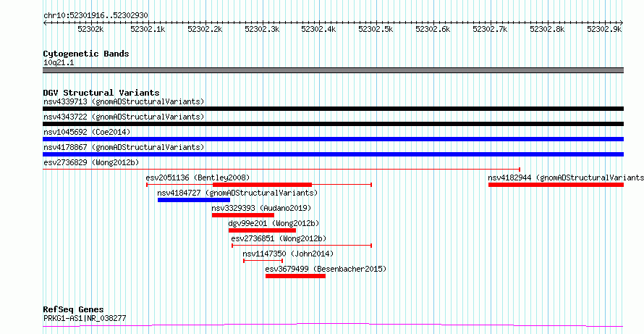Image resolution: width=644 pixels, height=334 pixels.
Task: Click the black bar under nsv4339713
Action: point(333,109)
